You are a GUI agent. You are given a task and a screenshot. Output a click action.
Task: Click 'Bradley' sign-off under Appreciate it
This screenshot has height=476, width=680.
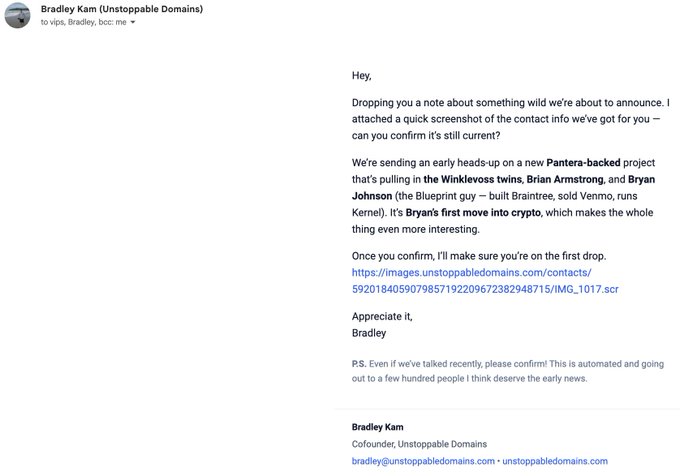click(x=369, y=332)
